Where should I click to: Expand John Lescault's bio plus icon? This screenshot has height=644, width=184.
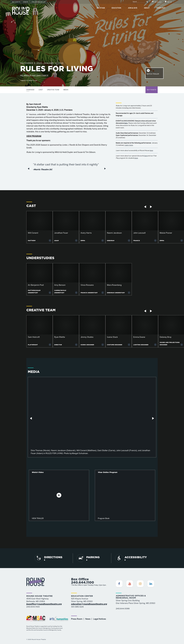155,240
